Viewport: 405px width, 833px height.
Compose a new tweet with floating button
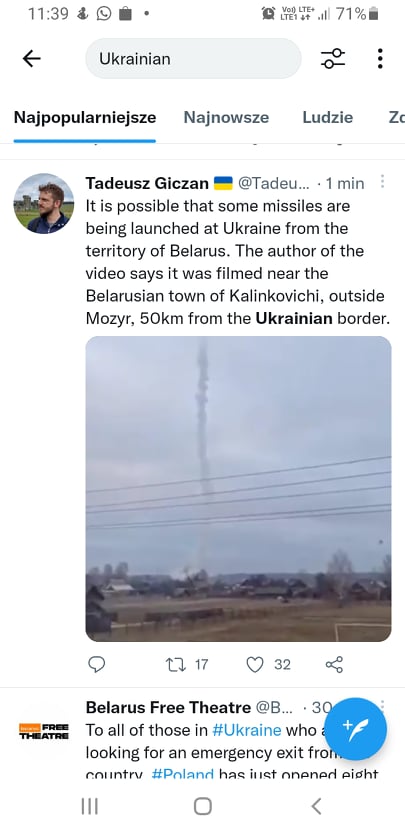(x=356, y=729)
